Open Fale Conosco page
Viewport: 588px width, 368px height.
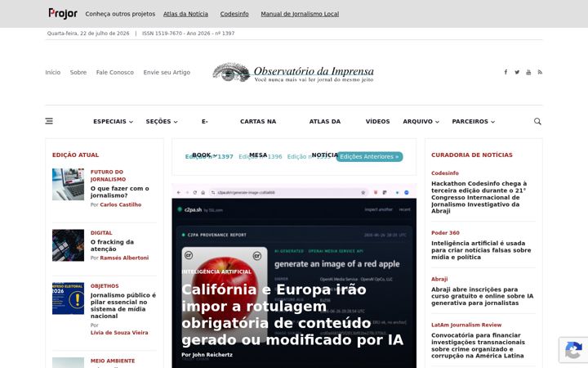[x=115, y=72]
